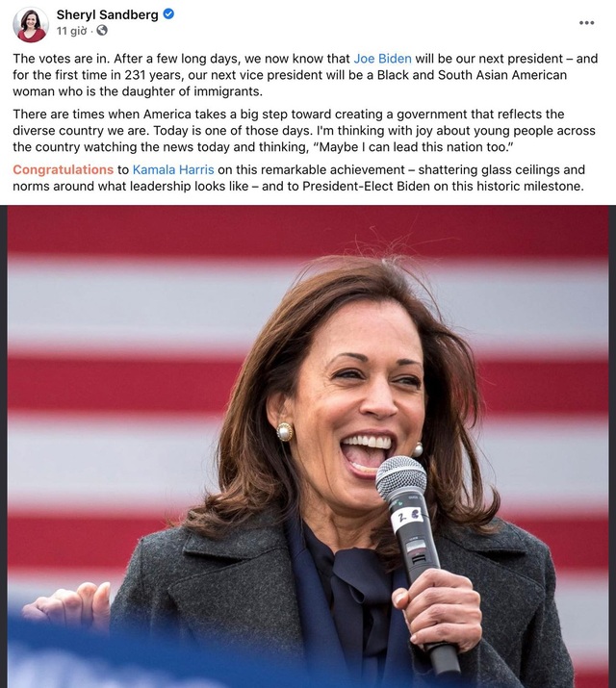Click the globe public audience icon
616x688 pixels.
102,30
